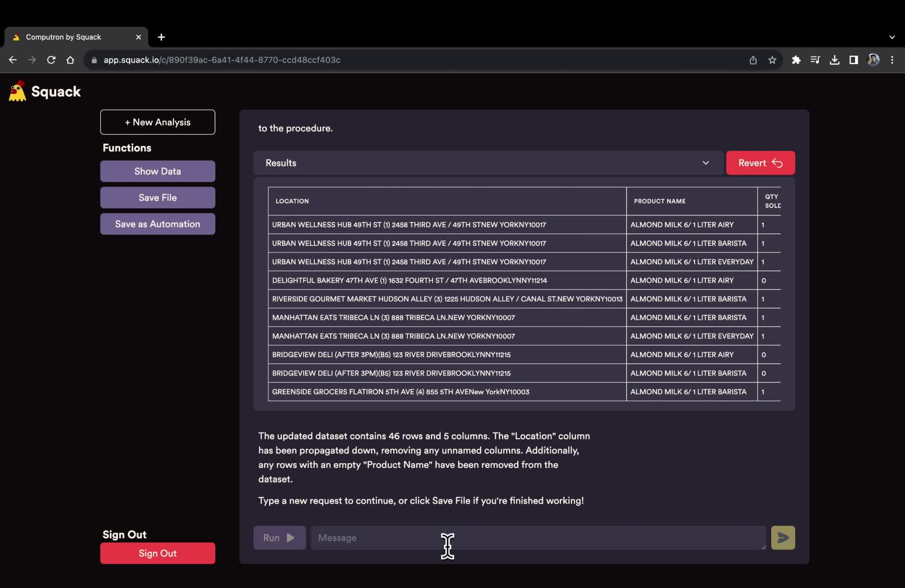Click the address bar URL
Viewport: 905px width, 588px height.
[222, 60]
